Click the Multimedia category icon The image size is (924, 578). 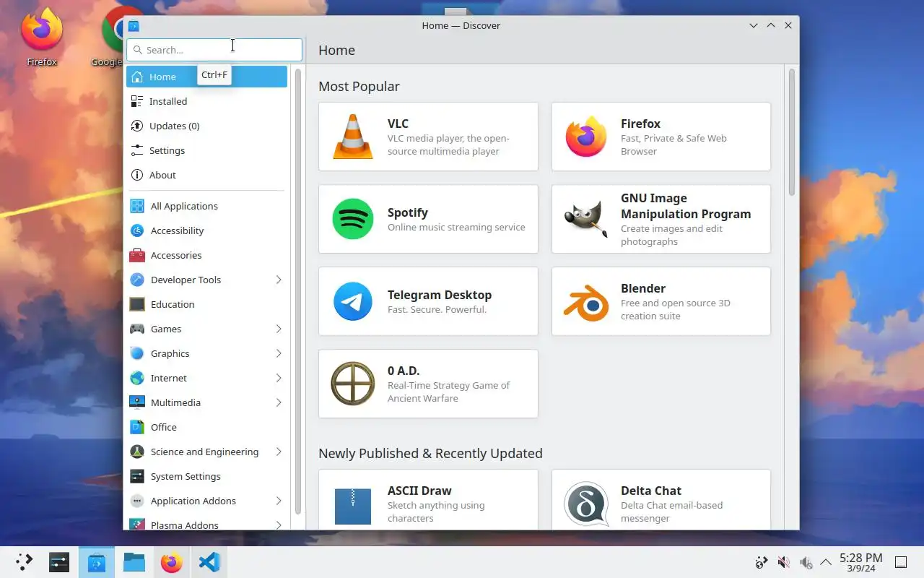137,402
